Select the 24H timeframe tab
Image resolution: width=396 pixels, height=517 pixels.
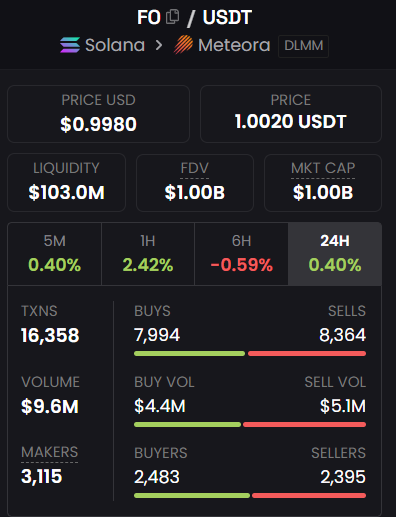pos(335,254)
